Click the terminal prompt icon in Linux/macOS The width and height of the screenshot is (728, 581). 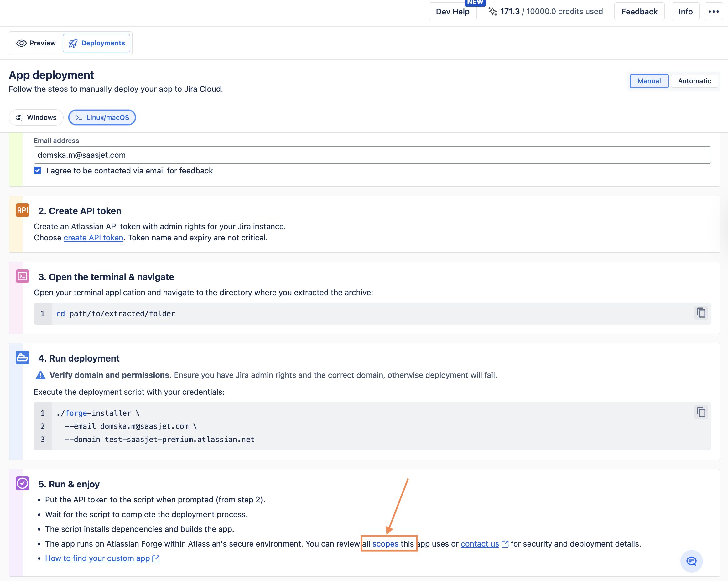[79, 117]
